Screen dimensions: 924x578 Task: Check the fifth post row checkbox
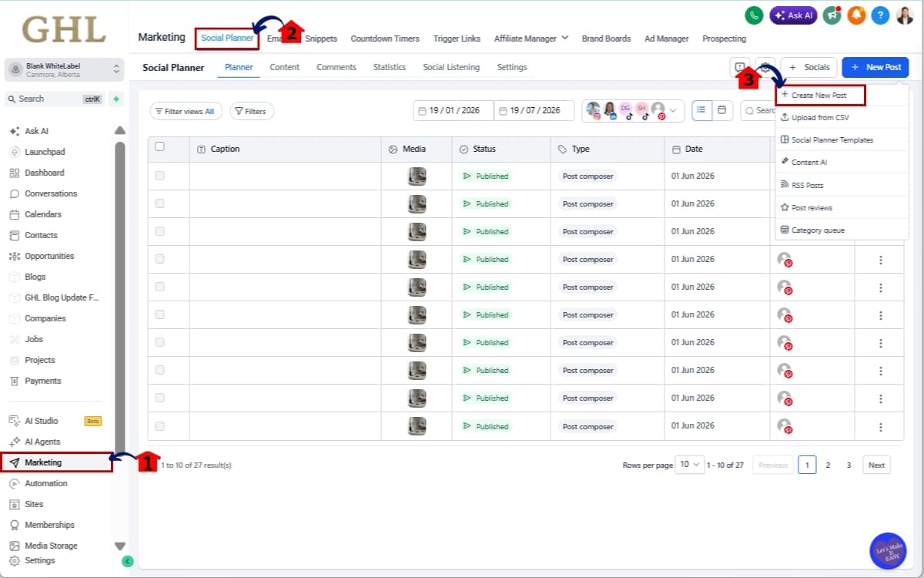pos(160,287)
